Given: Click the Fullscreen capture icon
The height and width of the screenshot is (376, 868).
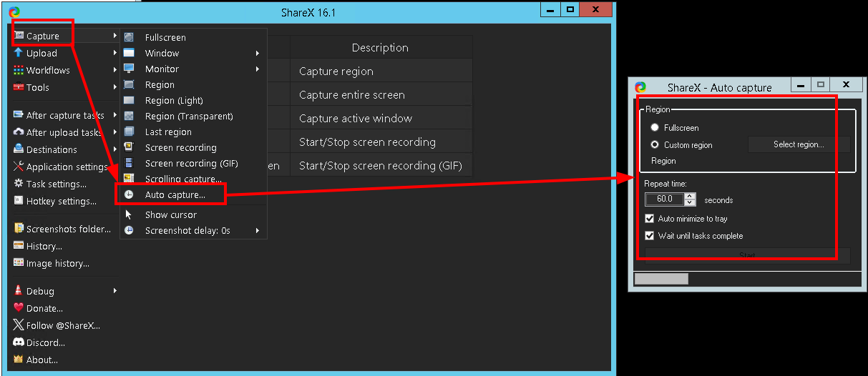Looking at the screenshot, I should pyautogui.click(x=129, y=37).
